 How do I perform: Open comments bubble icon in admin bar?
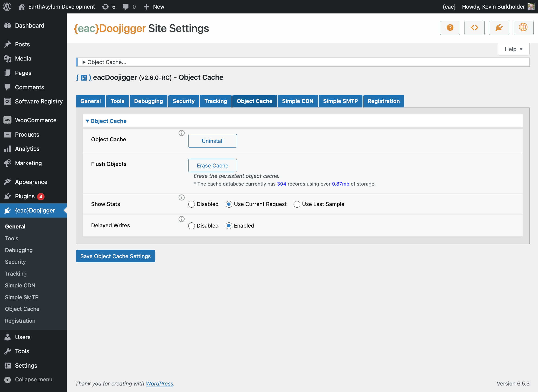point(126,7)
